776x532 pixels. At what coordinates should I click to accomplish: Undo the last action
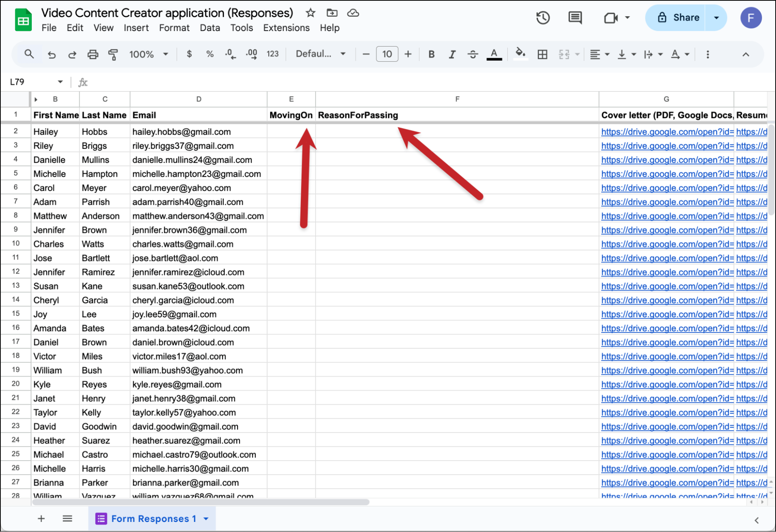[x=51, y=54]
